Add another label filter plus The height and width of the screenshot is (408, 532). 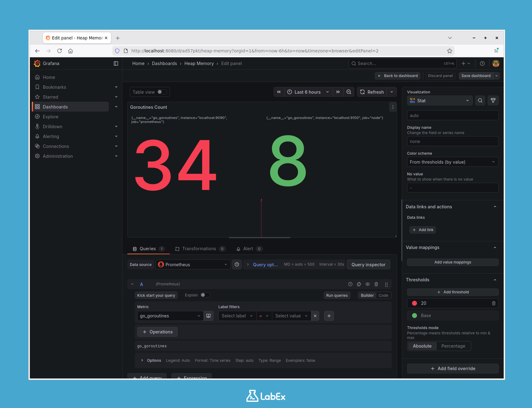(329, 316)
